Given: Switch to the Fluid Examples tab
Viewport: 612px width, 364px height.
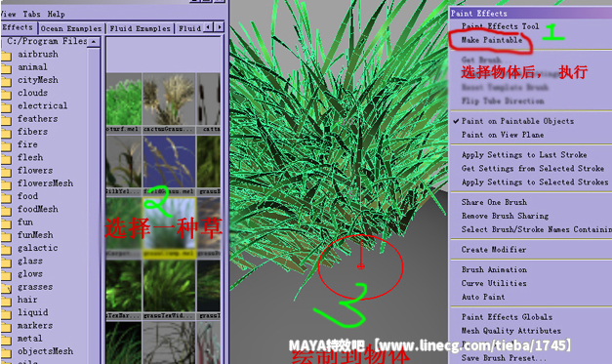Looking at the screenshot, I should point(141,28).
